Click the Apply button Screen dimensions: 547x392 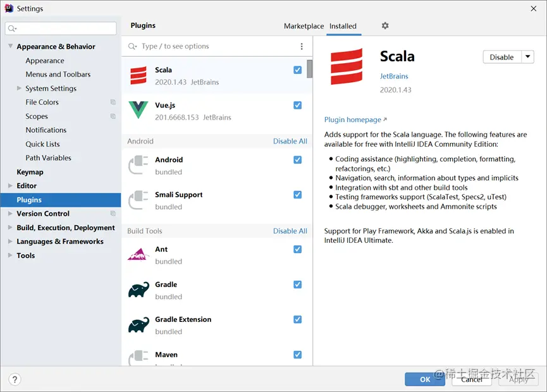[x=519, y=379]
